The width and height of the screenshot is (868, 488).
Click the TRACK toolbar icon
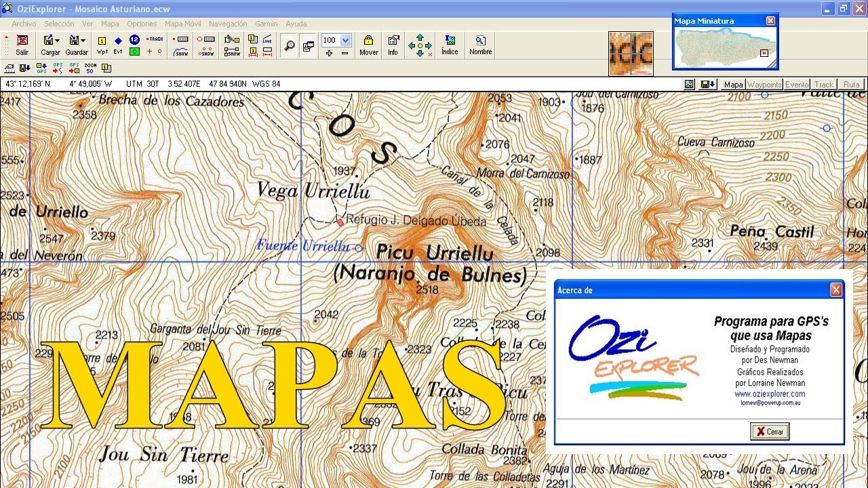(x=155, y=39)
